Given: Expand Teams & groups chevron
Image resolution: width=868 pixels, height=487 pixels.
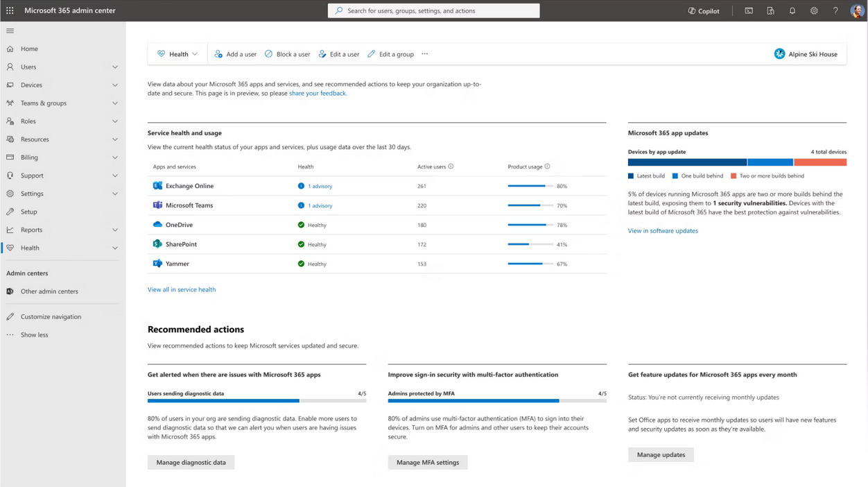Looking at the screenshot, I should (115, 103).
